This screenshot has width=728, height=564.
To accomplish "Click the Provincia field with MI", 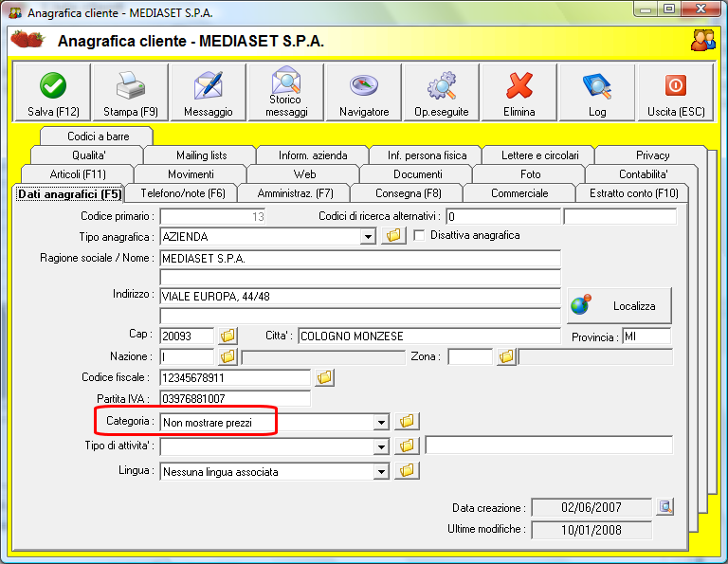I will 646,336.
